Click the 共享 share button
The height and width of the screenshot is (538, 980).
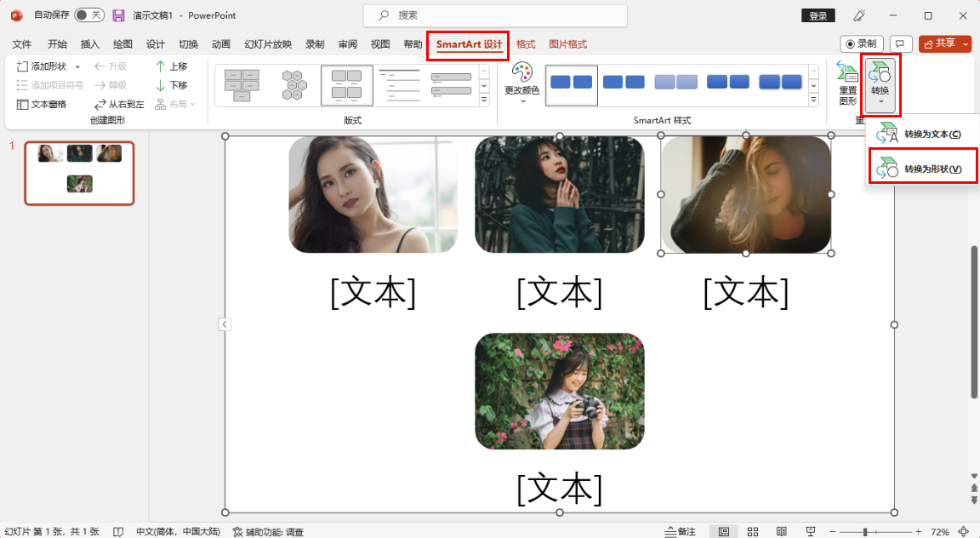[944, 43]
